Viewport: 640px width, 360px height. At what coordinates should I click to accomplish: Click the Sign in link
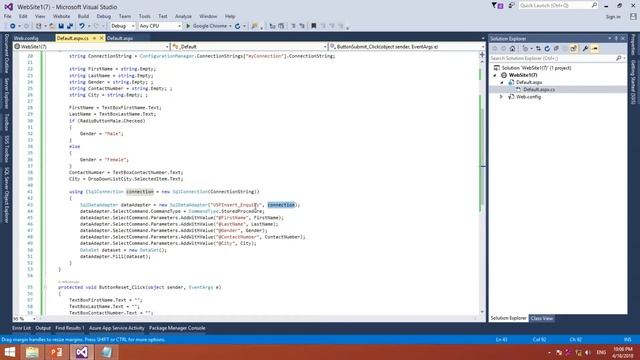613,17
